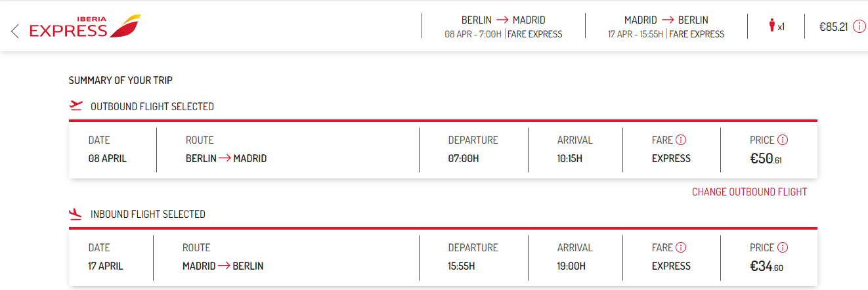Viewport: 868px width, 290px height.
Task: Click the total price €85.21
Action: pos(834,27)
